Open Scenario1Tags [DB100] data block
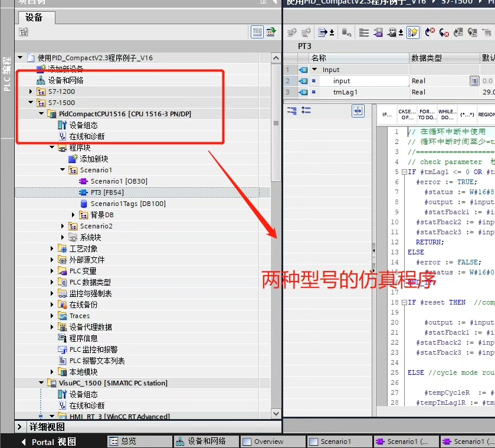Image resolution: width=495 pixels, height=448 pixels. [x=128, y=204]
